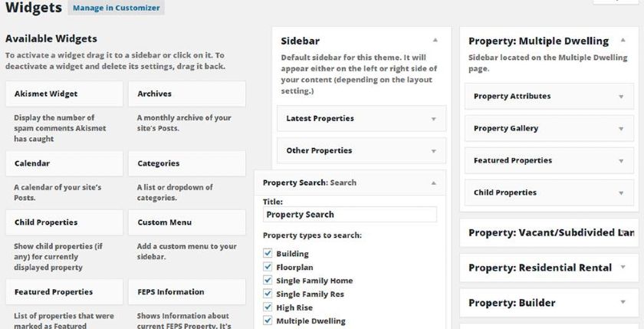The height and width of the screenshot is (329, 644).
Task: Click the Property Search title input field
Action: click(x=350, y=215)
